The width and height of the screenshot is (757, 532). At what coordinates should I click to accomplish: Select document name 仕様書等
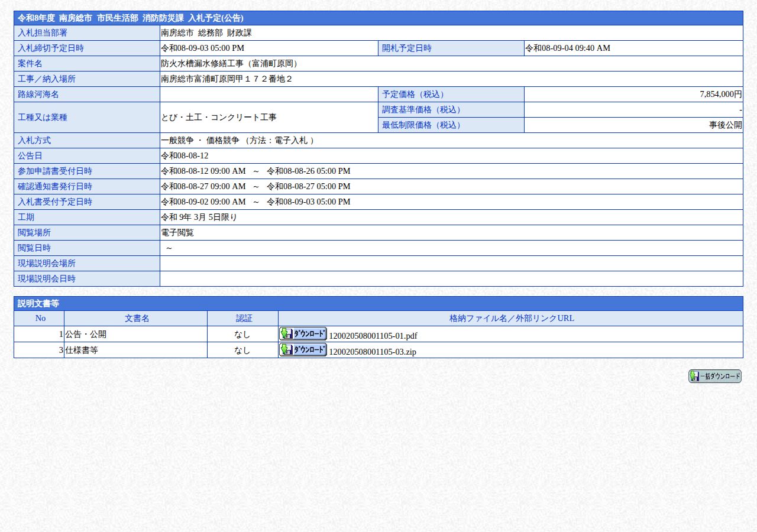82,351
